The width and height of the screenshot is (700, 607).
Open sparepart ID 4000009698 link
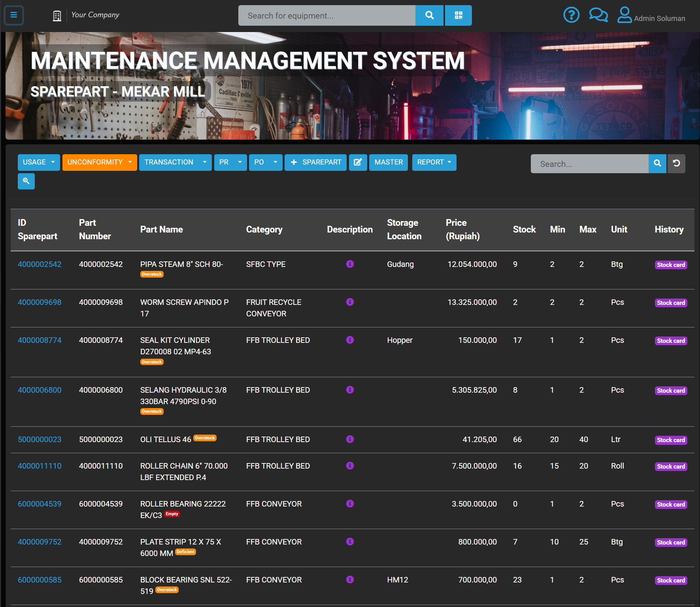tap(40, 303)
